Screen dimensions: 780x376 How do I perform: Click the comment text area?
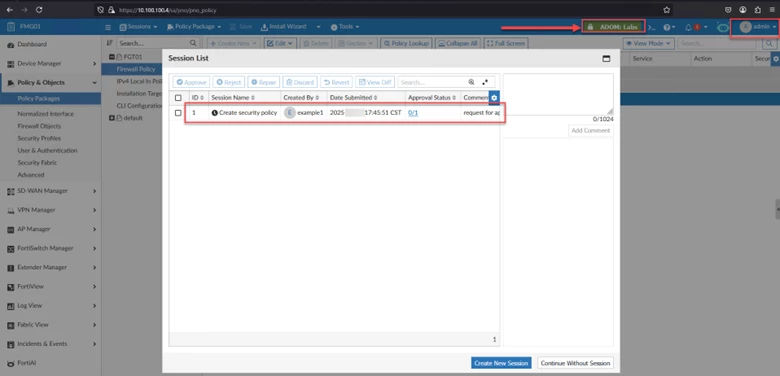(558, 94)
